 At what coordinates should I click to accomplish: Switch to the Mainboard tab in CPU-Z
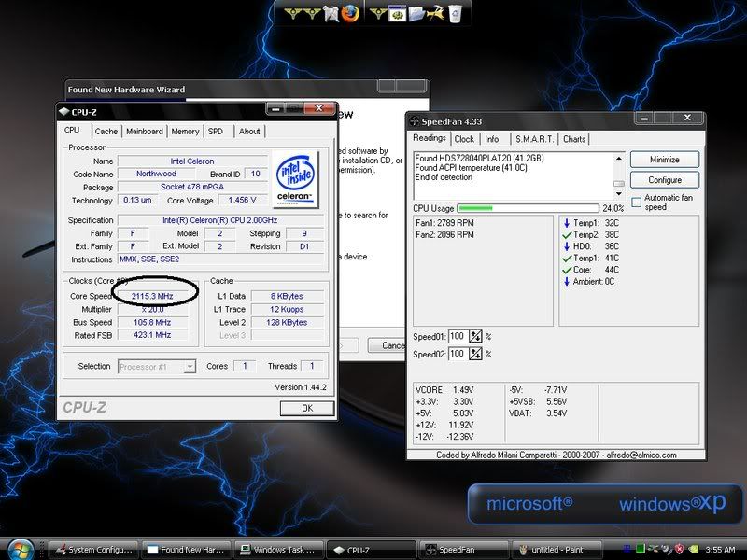coord(145,132)
